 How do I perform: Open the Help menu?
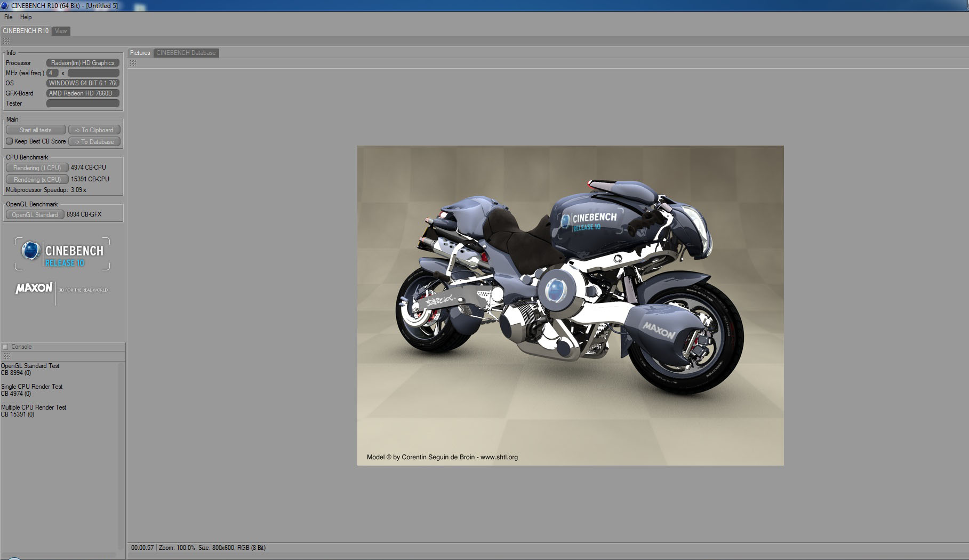26,17
